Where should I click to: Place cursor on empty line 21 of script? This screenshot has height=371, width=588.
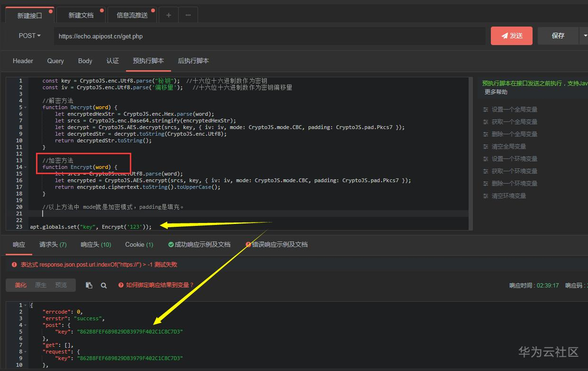click(x=248, y=213)
